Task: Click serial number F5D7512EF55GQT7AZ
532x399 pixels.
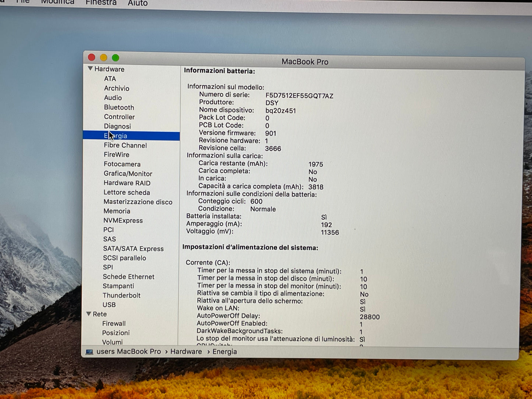Action: click(299, 96)
